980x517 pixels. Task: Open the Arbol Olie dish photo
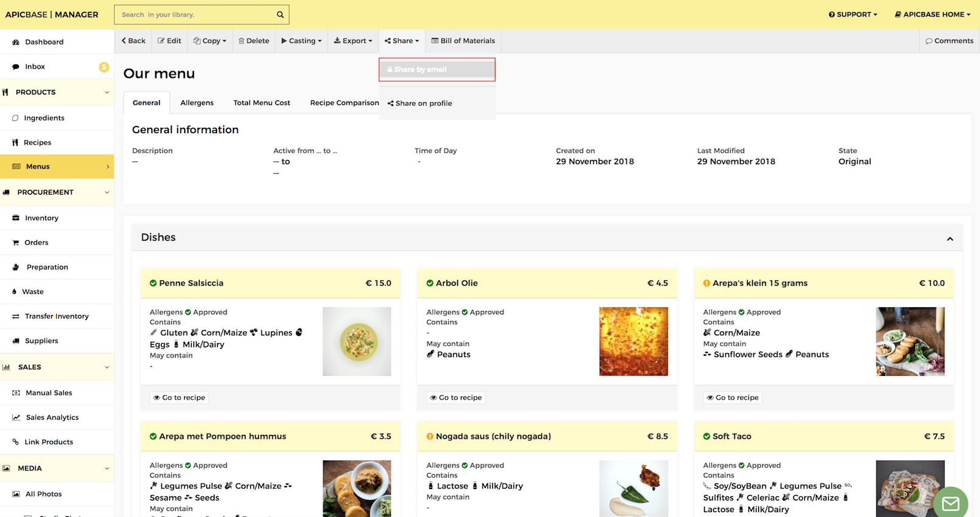point(633,341)
